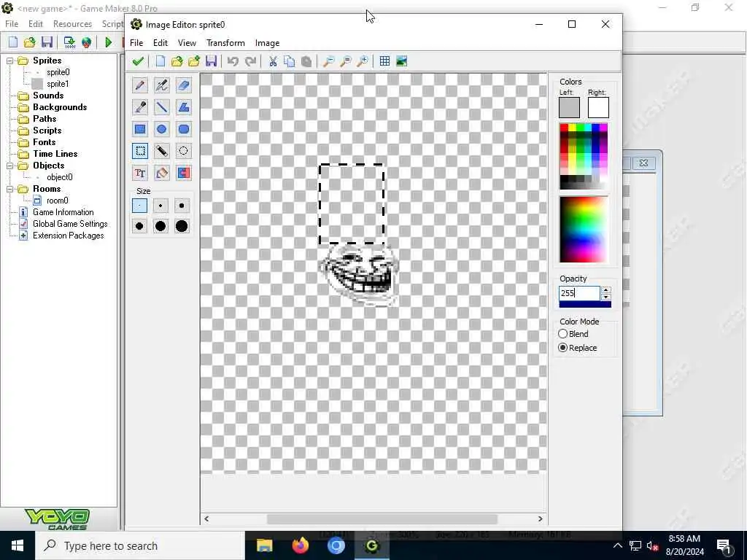Screen dimensions: 747x560
Task: Collapse the Objects folder in tree
Action: [9, 166]
